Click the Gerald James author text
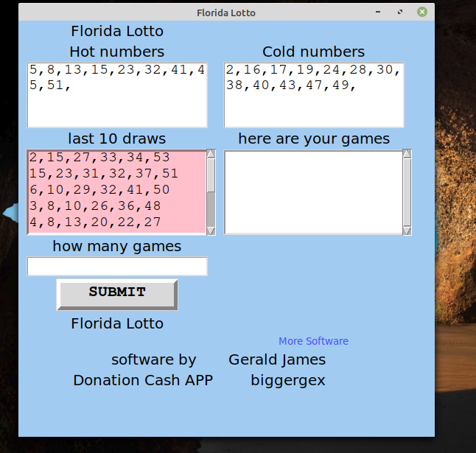The image size is (476, 453). click(x=277, y=360)
